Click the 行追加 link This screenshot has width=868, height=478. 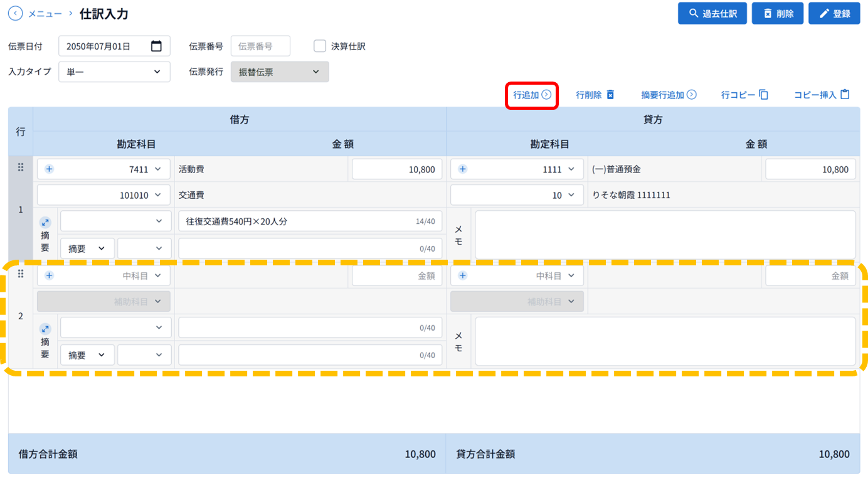pyautogui.click(x=532, y=95)
